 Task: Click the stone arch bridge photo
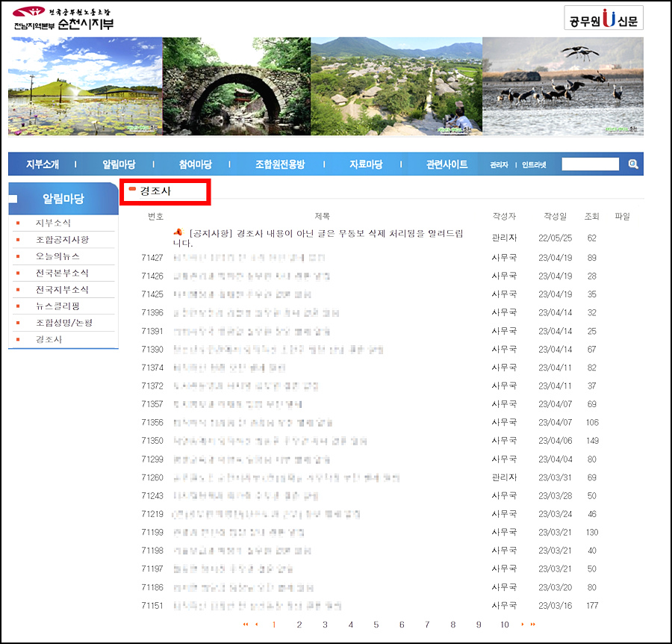[x=237, y=86]
